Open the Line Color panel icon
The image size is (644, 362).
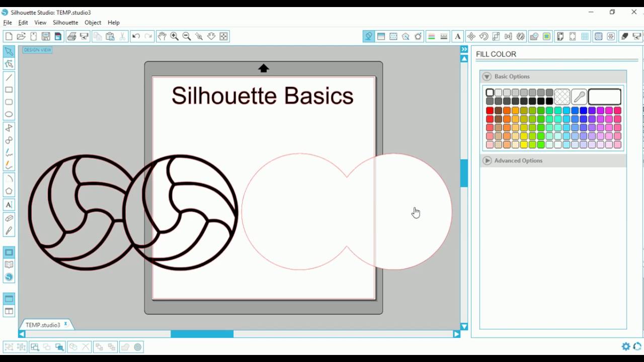coord(431,36)
